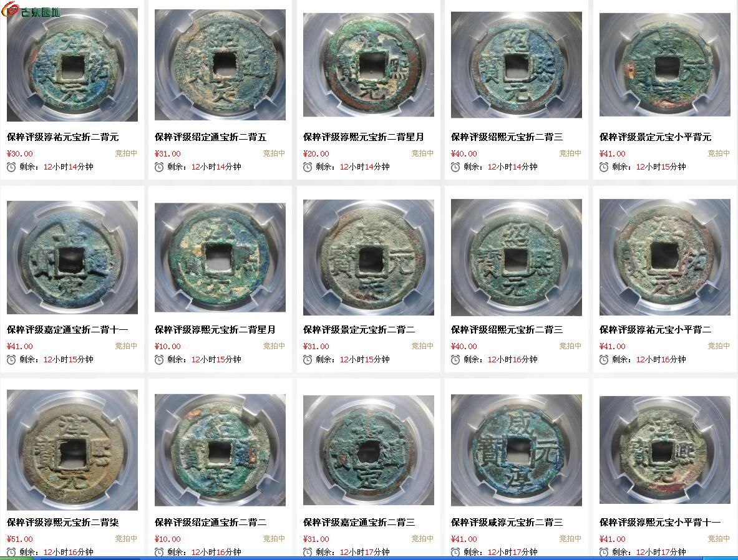Image resolution: width=738 pixels, height=560 pixels.
Task: Click clock icon under 嘉定通宝折二背十一 listing
Action: click(11, 360)
